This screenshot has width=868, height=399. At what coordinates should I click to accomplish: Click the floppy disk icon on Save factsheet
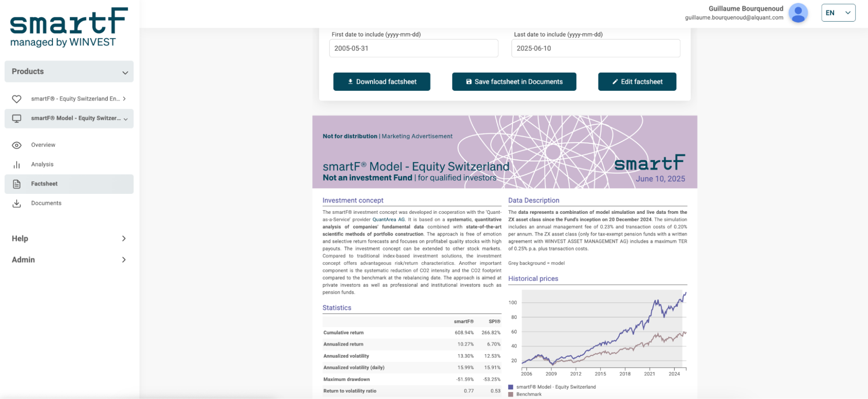(469, 82)
